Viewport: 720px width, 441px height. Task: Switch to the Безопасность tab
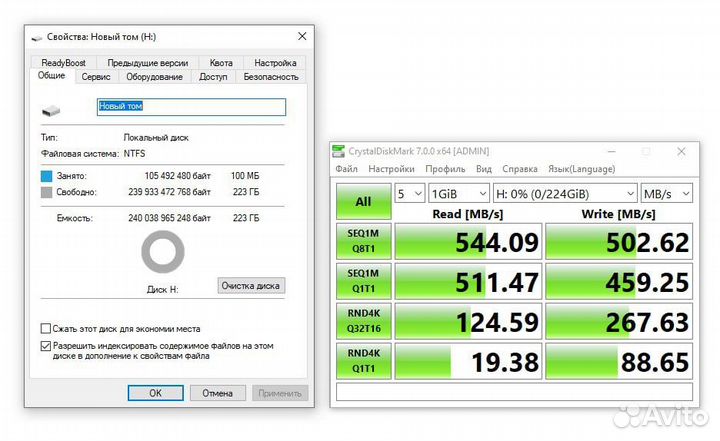(271, 77)
